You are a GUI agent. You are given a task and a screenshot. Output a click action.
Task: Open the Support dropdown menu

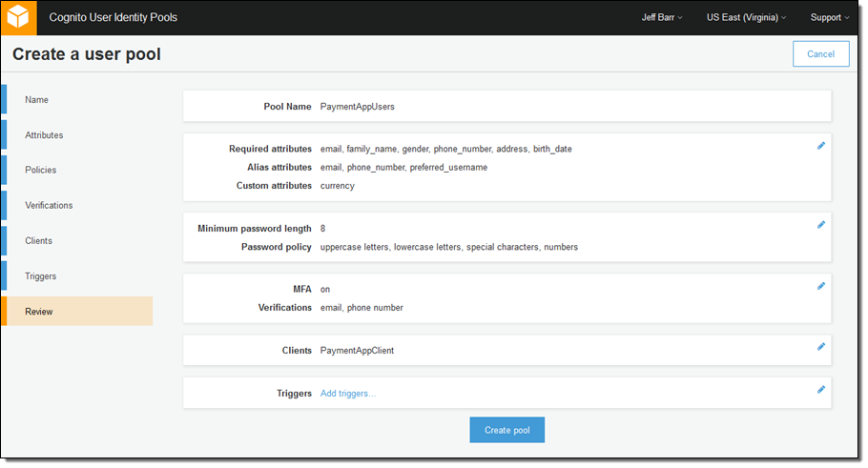click(x=829, y=18)
